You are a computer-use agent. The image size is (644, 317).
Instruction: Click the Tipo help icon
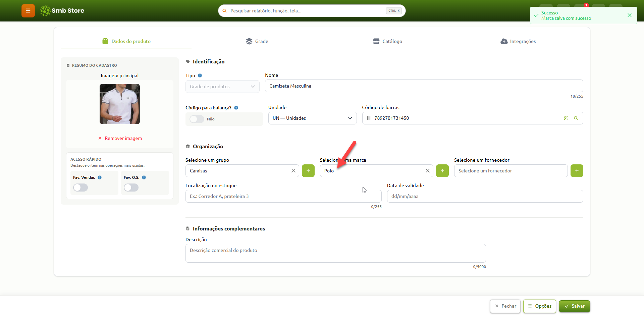tap(200, 75)
